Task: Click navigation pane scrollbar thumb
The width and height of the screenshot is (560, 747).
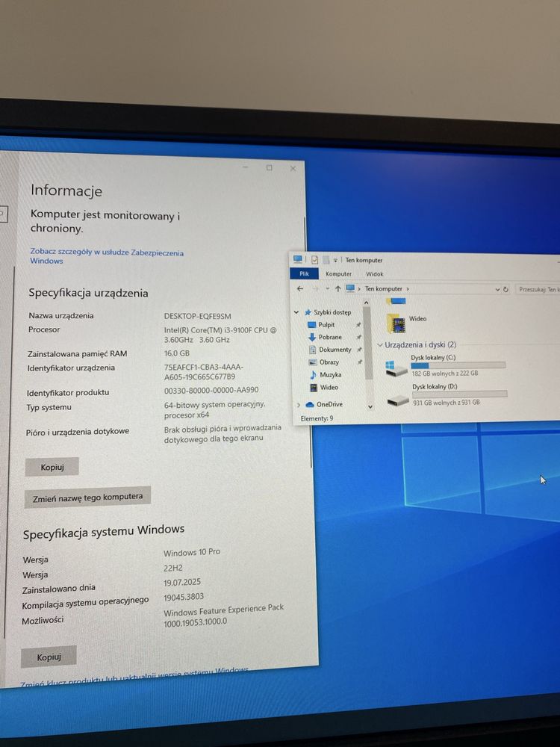Action: point(367,343)
